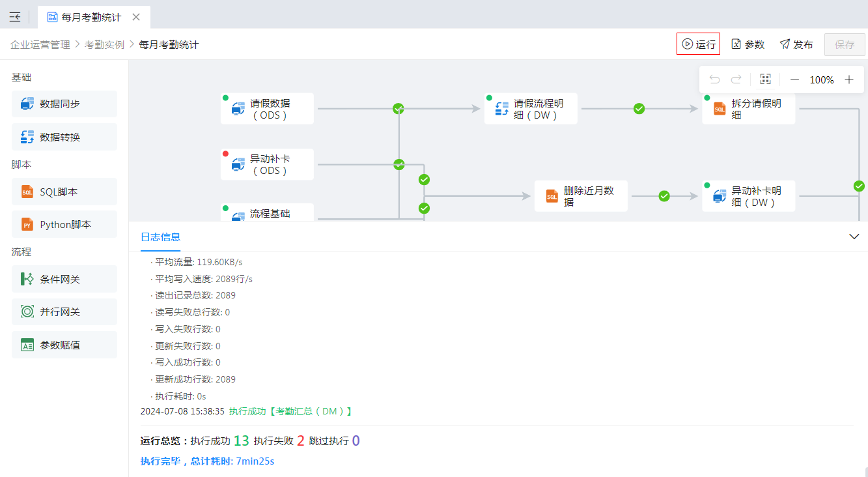The height and width of the screenshot is (477, 868).
Task: Select the 数据转换 component
Action: pos(64,137)
